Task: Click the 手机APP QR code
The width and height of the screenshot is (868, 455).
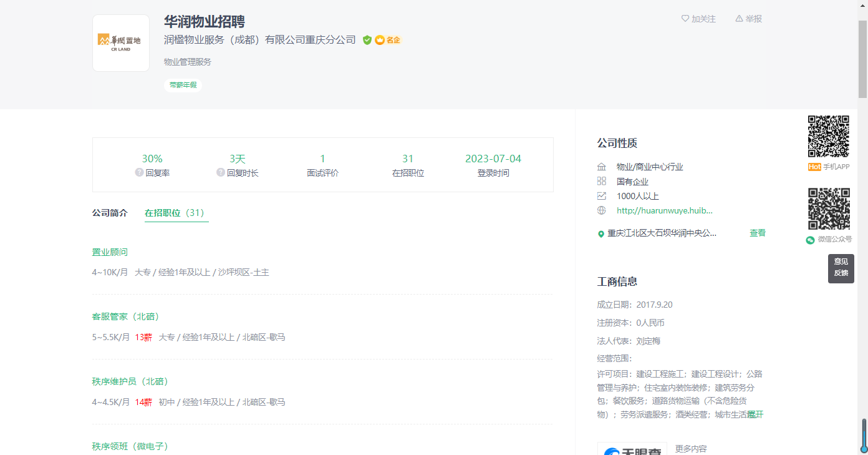Action: point(829,136)
